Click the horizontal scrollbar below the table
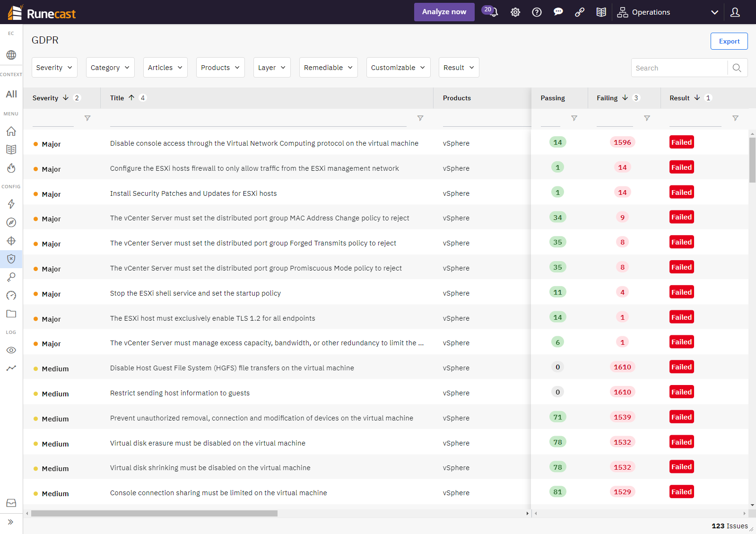Image resolution: width=756 pixels, height=534 pixels. [154, 513]
